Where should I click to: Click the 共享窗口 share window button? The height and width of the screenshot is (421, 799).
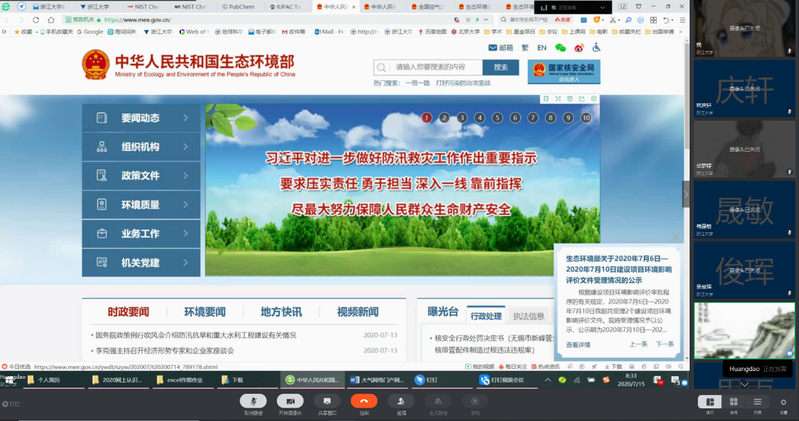[x=327, y=401]
